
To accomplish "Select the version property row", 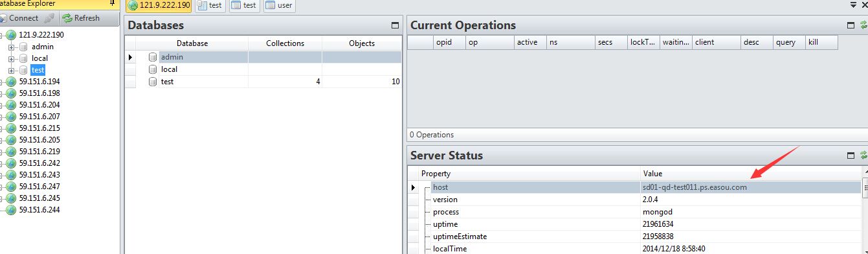I will [634, 200].
